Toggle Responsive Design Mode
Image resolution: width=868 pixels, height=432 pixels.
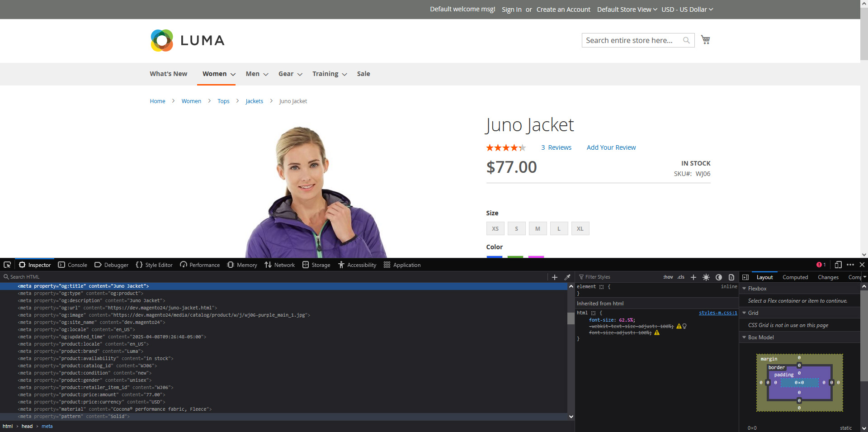pos(839,265)
